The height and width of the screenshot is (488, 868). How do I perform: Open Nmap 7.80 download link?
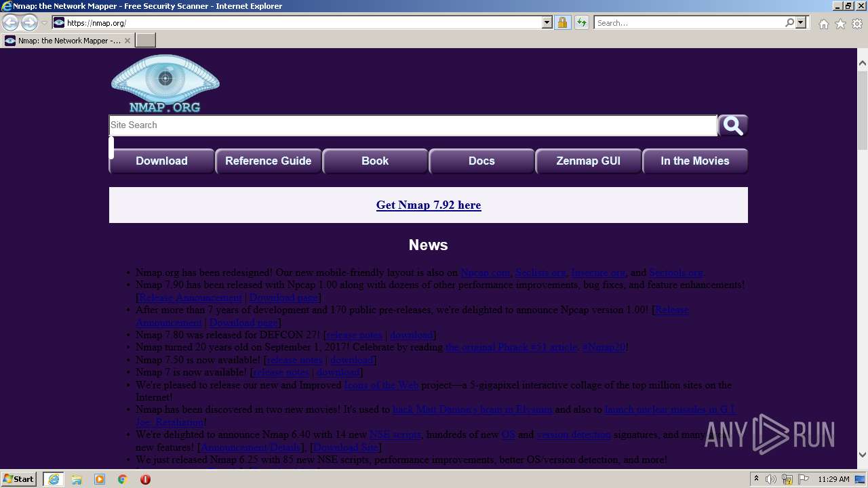click(411, 335)
